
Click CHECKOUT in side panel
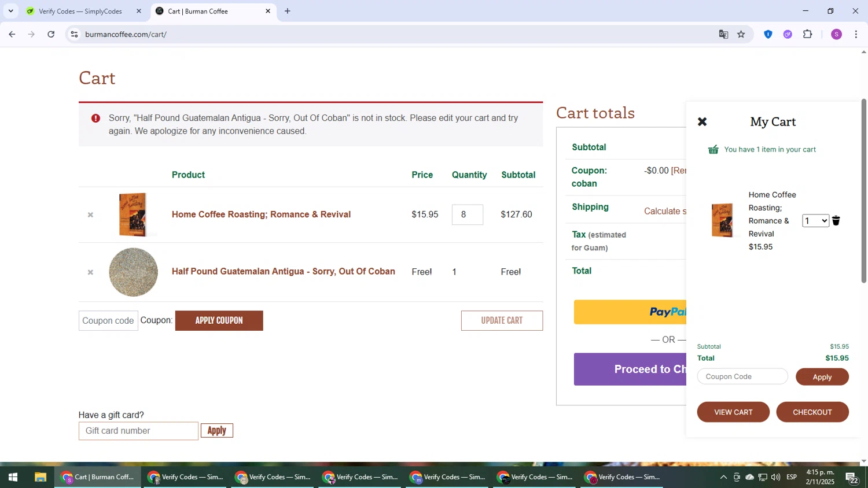[812, 412]
